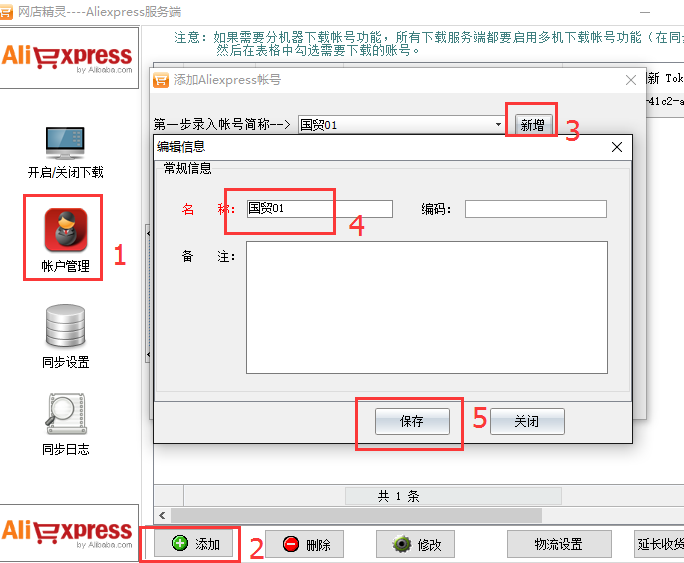Open 同步设置 database icon
684x563 pixels.
coord(65,326)
